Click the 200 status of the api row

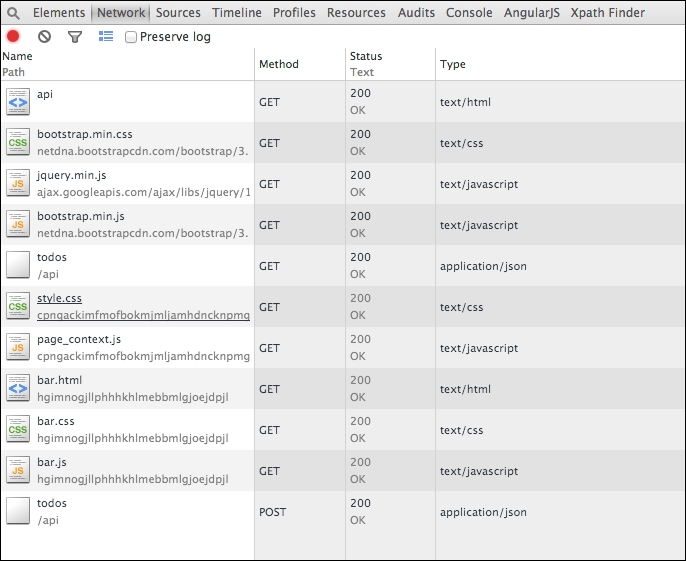point(360,93)
